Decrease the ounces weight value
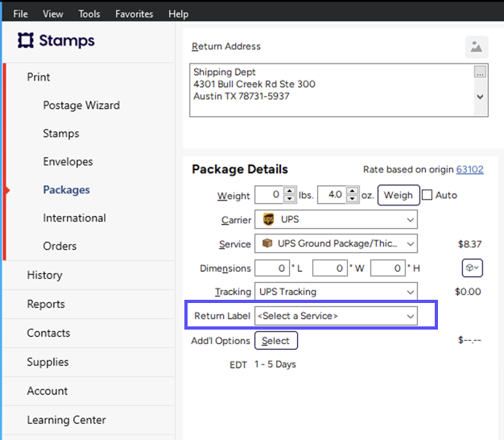504x440 pixels. point(353,198)
